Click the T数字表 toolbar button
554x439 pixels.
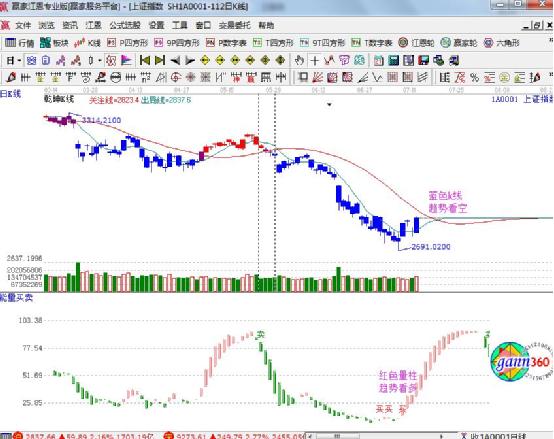click(x=372, y=43)
